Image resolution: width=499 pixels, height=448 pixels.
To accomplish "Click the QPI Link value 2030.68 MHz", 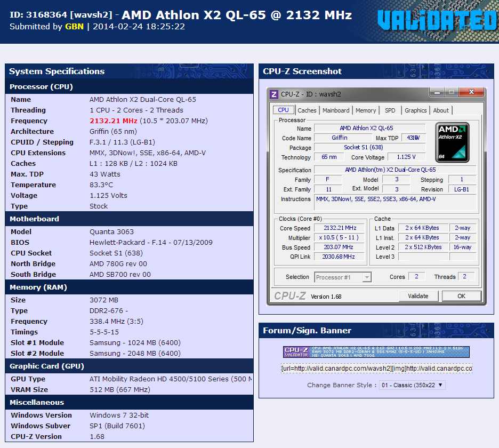I will pos(340,257).
